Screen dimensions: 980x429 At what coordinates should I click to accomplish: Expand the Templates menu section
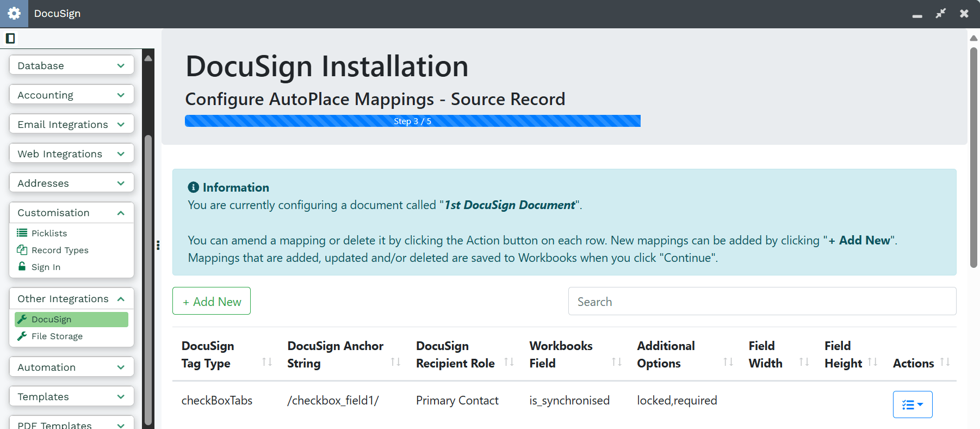[71, 396]
